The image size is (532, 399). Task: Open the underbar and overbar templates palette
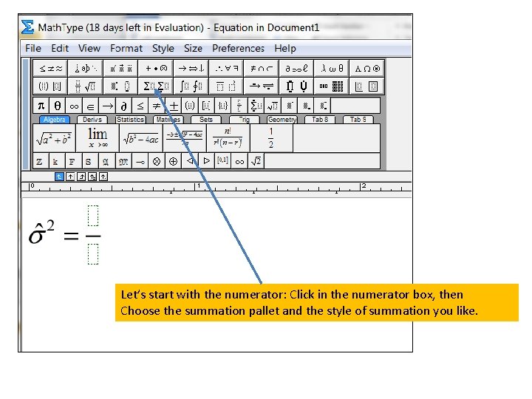[227, 86]
